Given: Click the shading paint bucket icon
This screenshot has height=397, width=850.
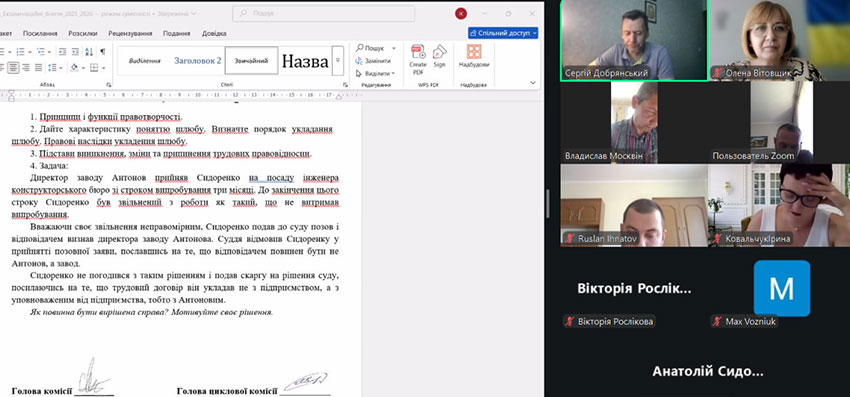Looking at the screenshot, I should point(74,67).
